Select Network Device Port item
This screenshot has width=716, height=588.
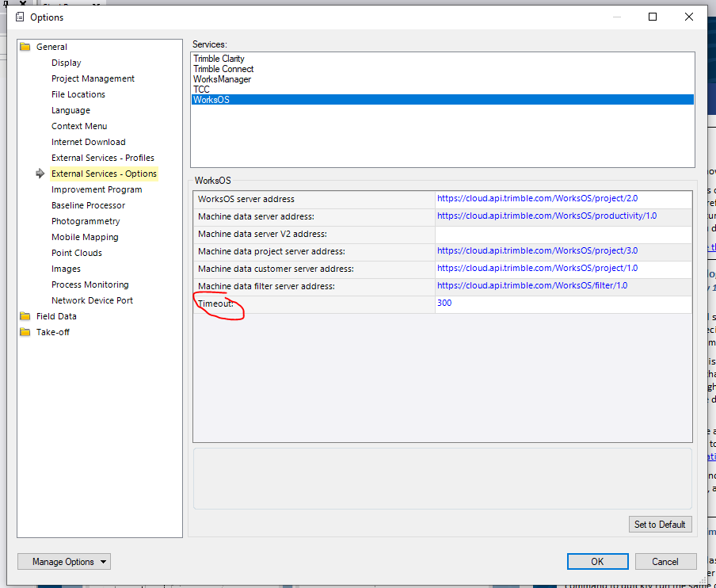(x=92, y=300)
